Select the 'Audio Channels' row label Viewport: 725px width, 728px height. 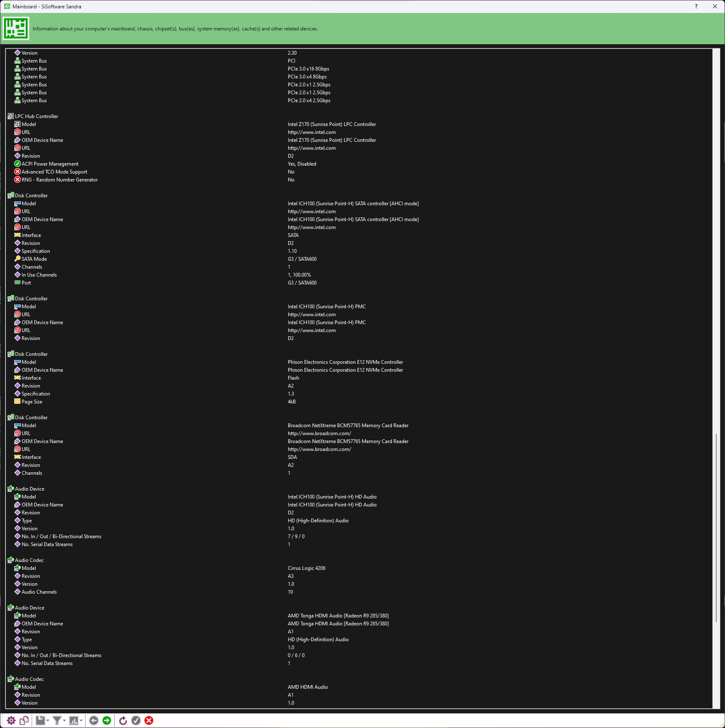point(39,592)
